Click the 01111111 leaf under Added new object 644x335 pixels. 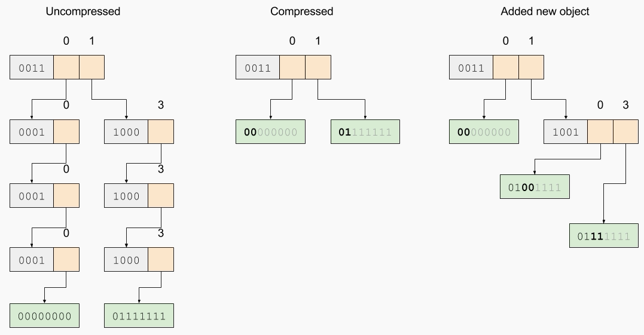(604, 236)
